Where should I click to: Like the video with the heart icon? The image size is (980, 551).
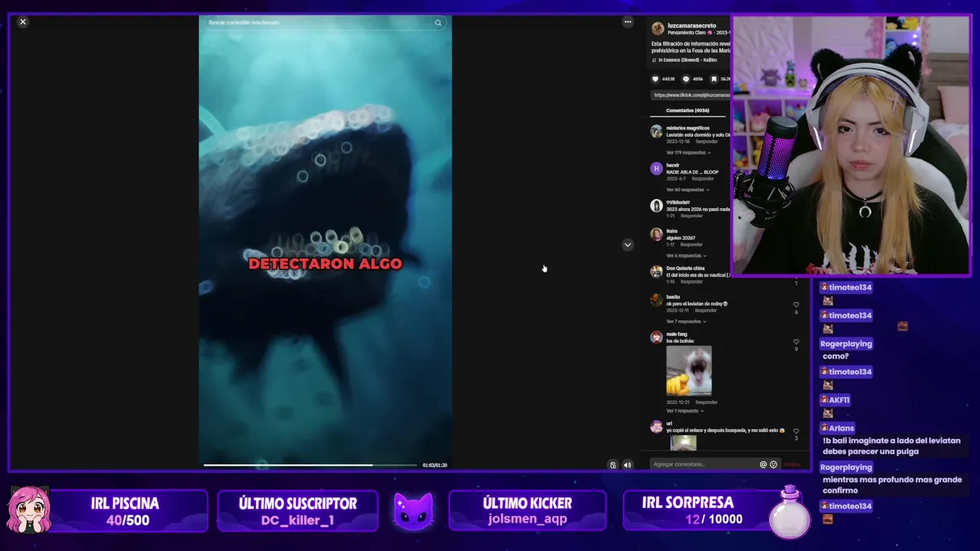(x=655, y=79)
